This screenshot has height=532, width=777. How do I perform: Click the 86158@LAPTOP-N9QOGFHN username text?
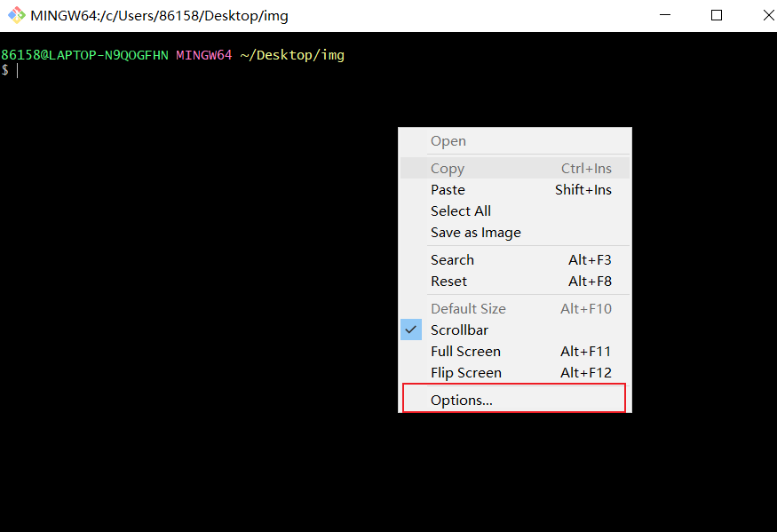pos(84,55)
